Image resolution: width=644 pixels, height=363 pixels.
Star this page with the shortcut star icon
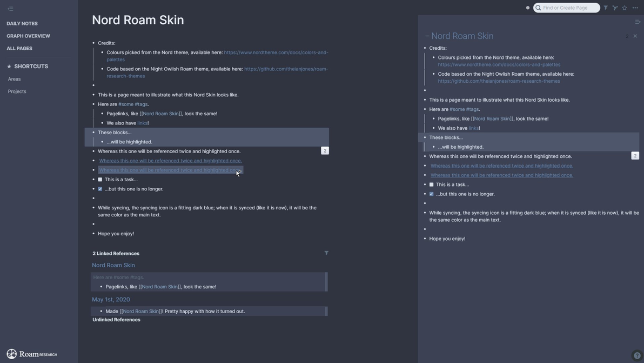625,8
